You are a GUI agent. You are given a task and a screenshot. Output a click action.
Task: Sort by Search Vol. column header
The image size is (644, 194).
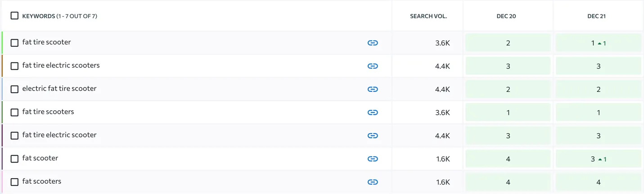(428, 16)
